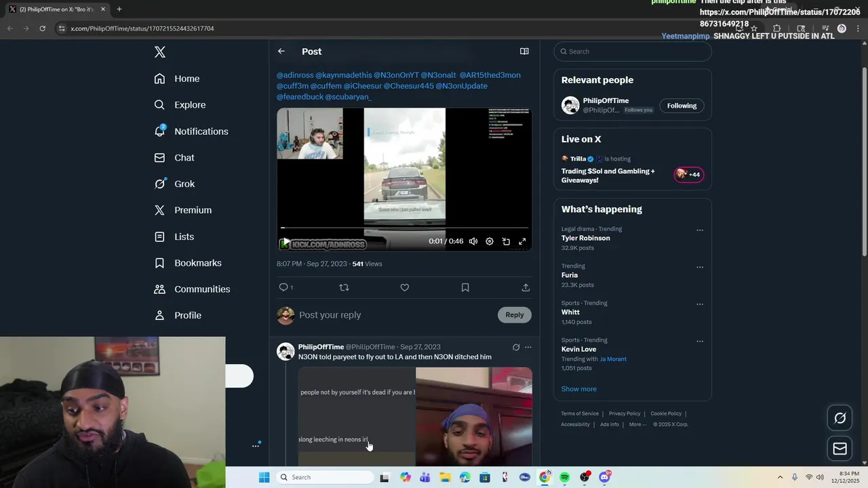Open Notifications in the sidebar
Image resolution: width=868 pixels, height=488 pixels.
point(191,131)
